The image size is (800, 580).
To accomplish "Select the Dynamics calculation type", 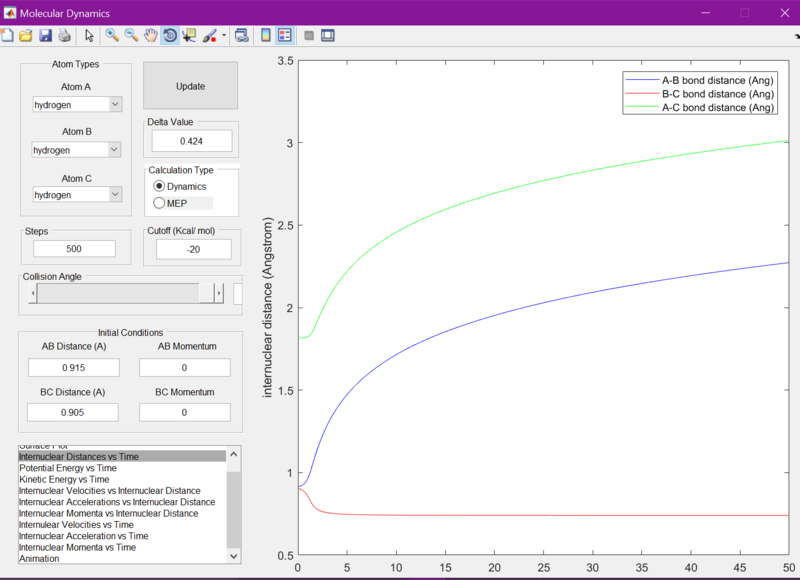I will pyautogui.click(x=180, y=186).
